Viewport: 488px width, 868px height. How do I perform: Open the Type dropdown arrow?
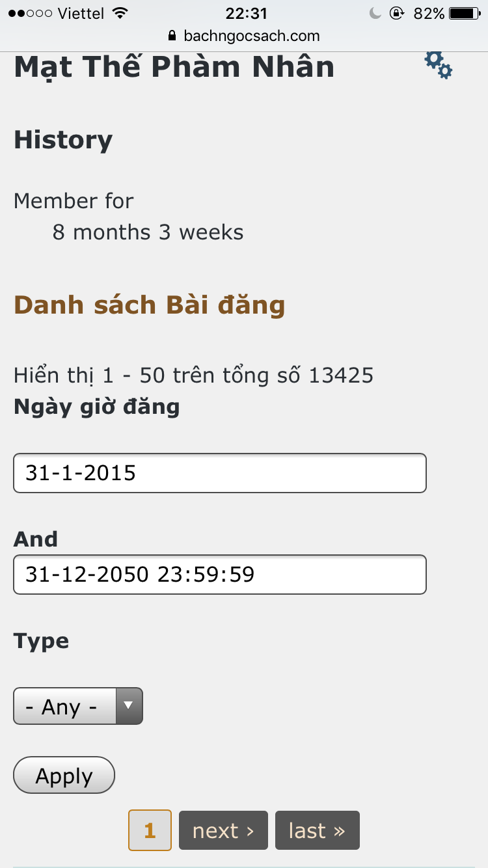click(129, 706)
